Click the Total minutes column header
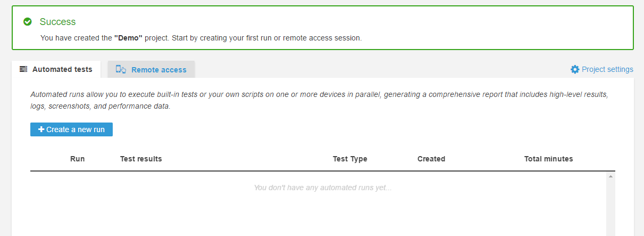 (548, 159)
